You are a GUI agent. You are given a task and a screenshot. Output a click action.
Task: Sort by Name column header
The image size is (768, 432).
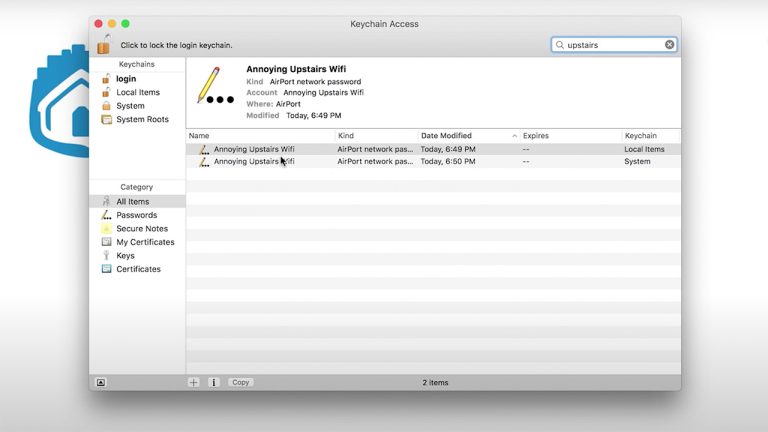200,135
